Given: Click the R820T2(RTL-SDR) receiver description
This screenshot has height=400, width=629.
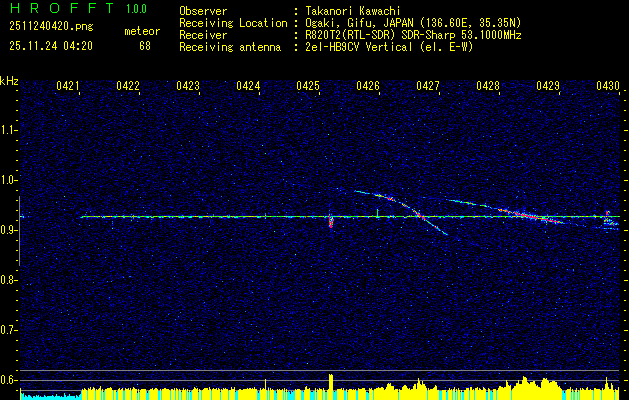Looking at the screenshot, I should pos(413,35).
